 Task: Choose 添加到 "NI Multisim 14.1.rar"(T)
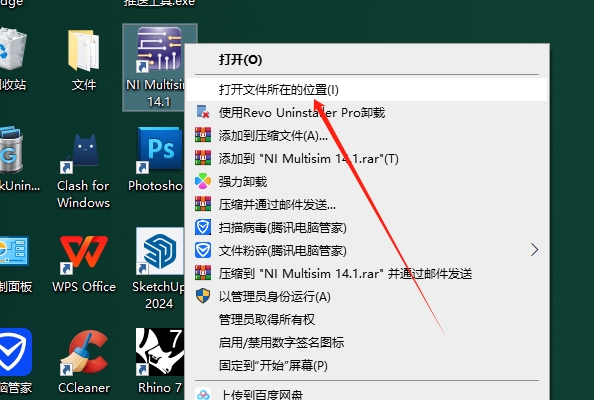[367, 158]
